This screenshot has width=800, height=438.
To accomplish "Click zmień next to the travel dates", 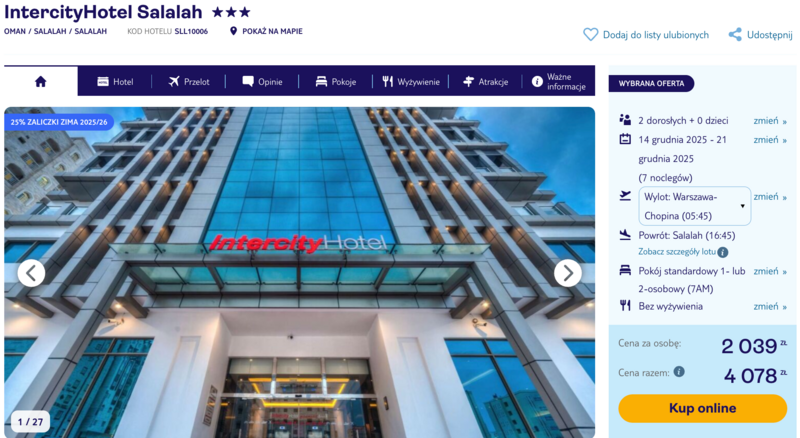I will click(x=770, y=140).
